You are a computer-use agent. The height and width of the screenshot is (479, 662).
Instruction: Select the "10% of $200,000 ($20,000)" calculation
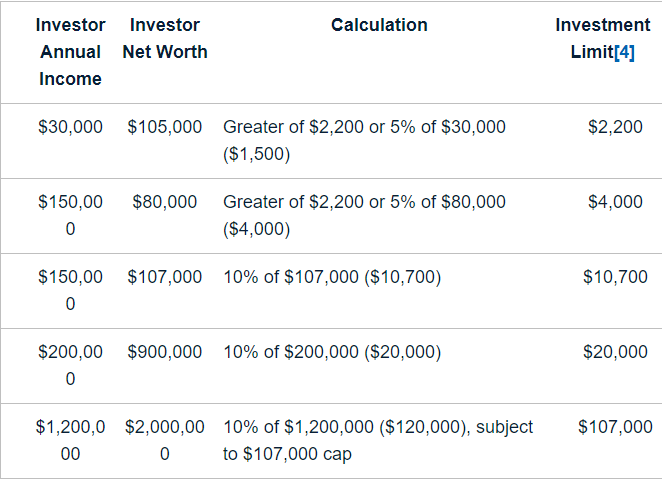tap(332, 352)
